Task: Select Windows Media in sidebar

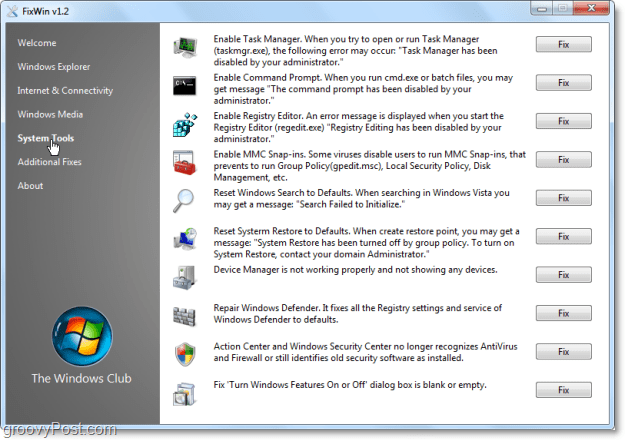Action: point(50,114)
